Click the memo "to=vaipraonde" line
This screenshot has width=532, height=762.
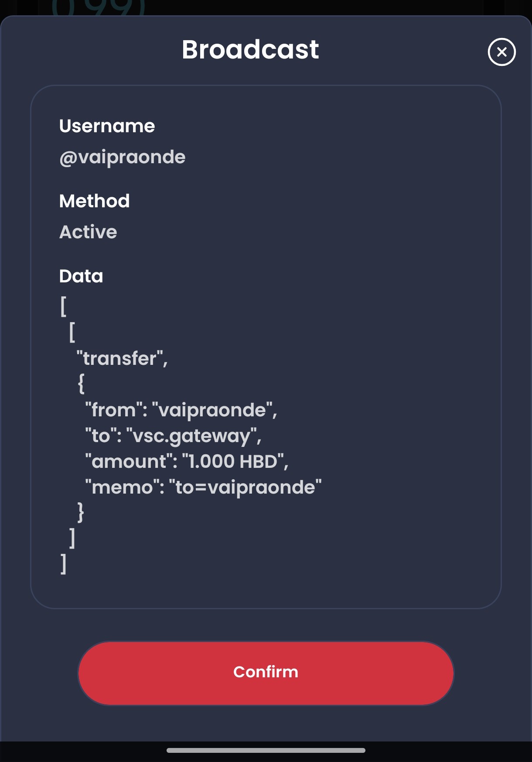tap(203, 487)
